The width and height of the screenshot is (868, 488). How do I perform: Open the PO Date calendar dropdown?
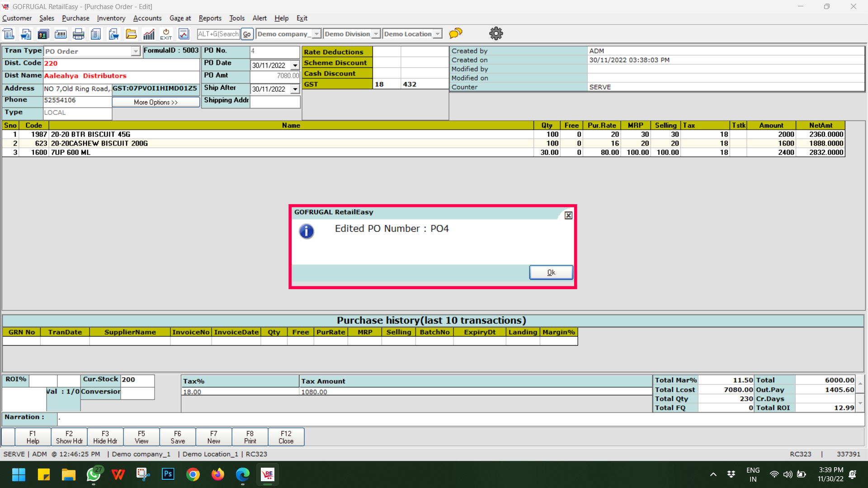295,66
